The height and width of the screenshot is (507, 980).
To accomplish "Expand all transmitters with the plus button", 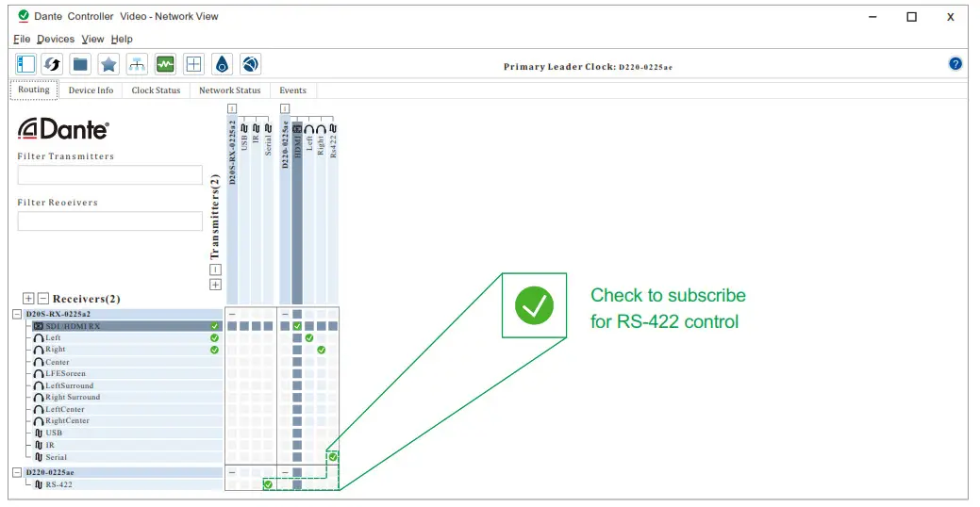I will pyautogui.click(x=215, y=285).
